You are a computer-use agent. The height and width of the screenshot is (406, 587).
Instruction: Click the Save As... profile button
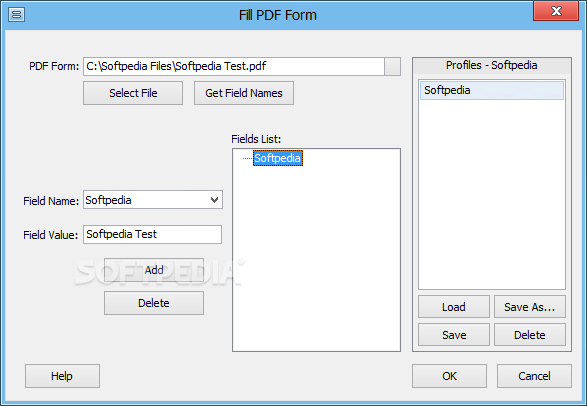coord(530,307)
